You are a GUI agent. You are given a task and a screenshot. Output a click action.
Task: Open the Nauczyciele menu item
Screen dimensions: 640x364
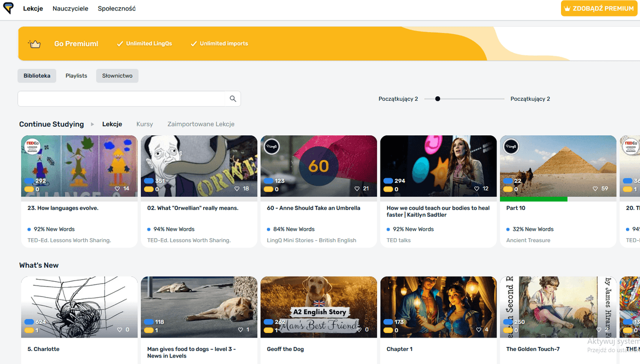70,8
